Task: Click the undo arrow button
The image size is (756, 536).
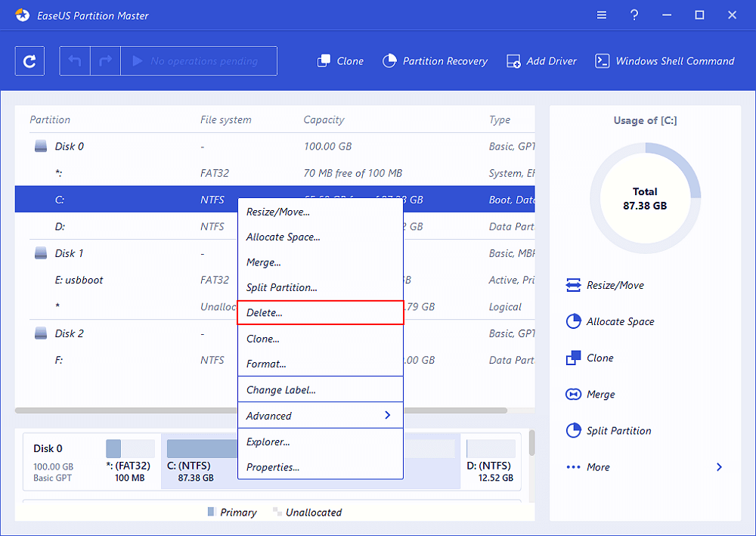Action: (x=75, y=61)
